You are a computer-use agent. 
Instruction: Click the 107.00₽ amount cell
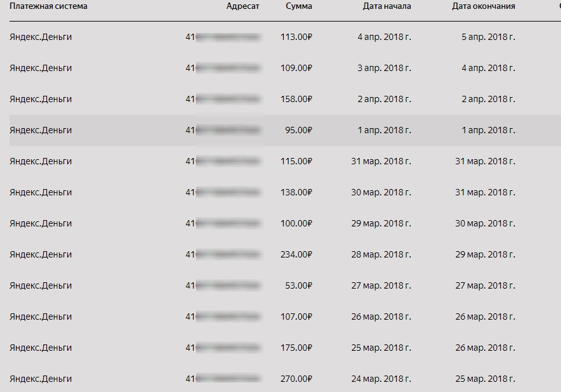tap(296, 317)
